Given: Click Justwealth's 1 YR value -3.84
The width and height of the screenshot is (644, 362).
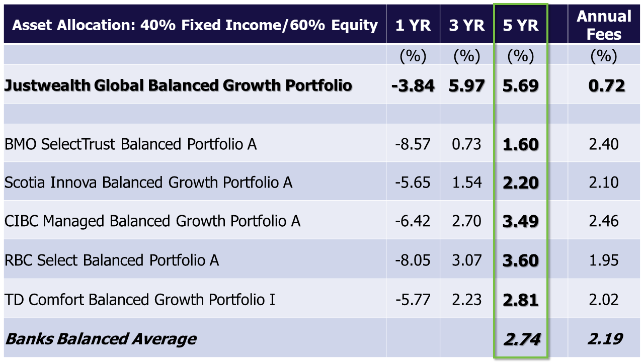Looking at the screenshot, I should coord(413,85).
